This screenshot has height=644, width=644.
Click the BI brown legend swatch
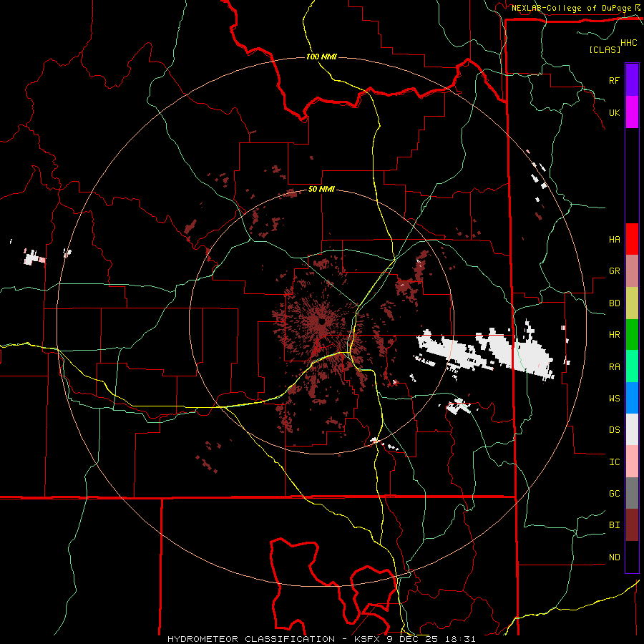[632, 525]
